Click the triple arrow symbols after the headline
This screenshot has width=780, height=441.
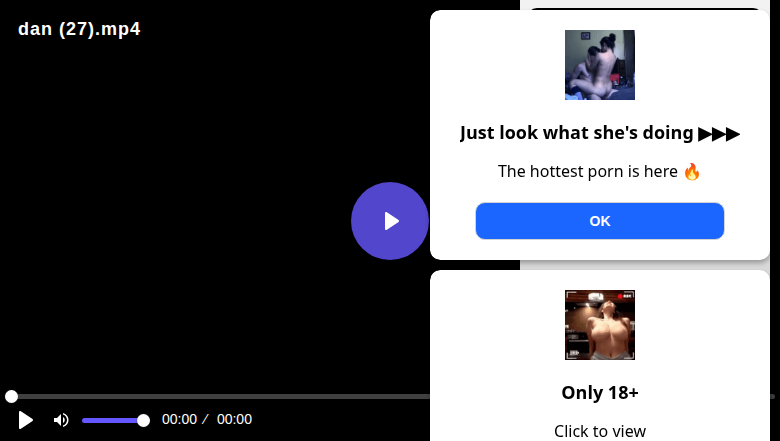[x=719, y=134]
